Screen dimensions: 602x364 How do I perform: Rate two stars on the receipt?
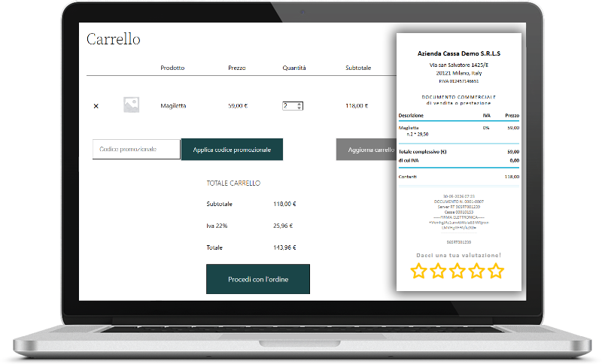pos(438,271)
